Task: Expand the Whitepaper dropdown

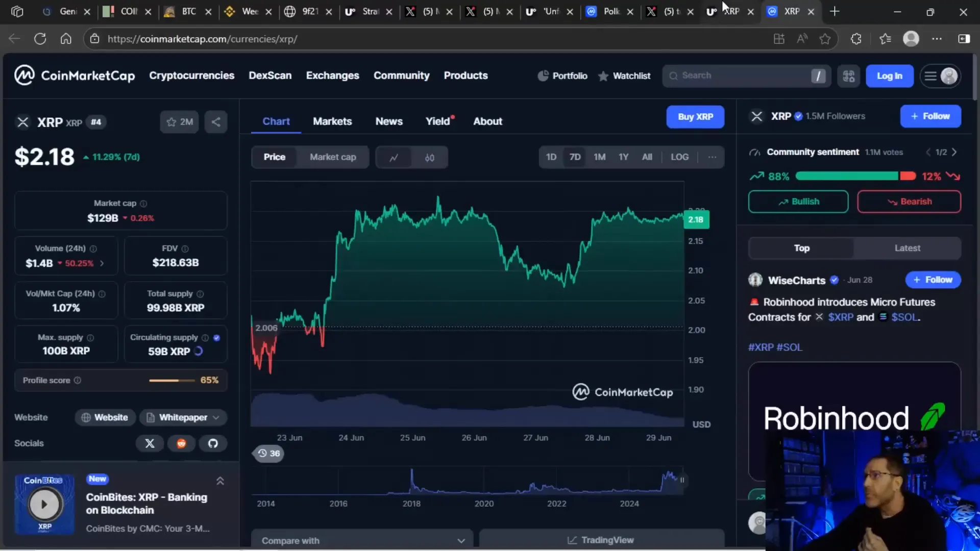Action: 183,417
